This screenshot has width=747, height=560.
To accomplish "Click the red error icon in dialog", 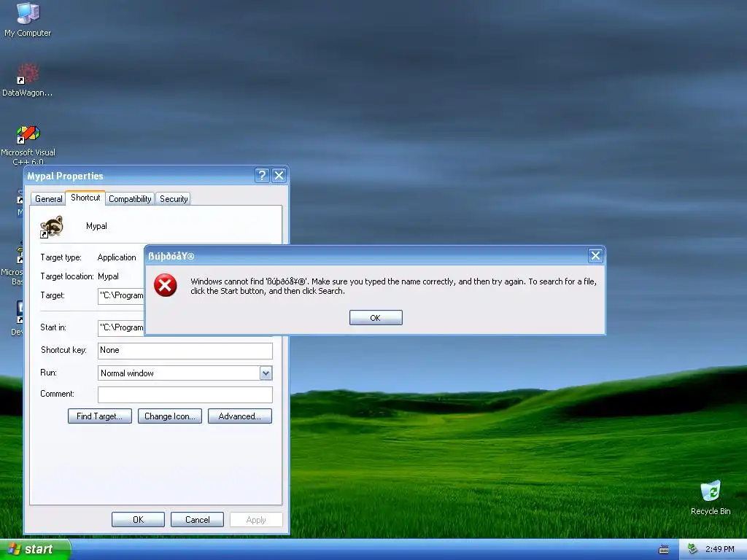I will pyautogui.click(x=166, y=285).
